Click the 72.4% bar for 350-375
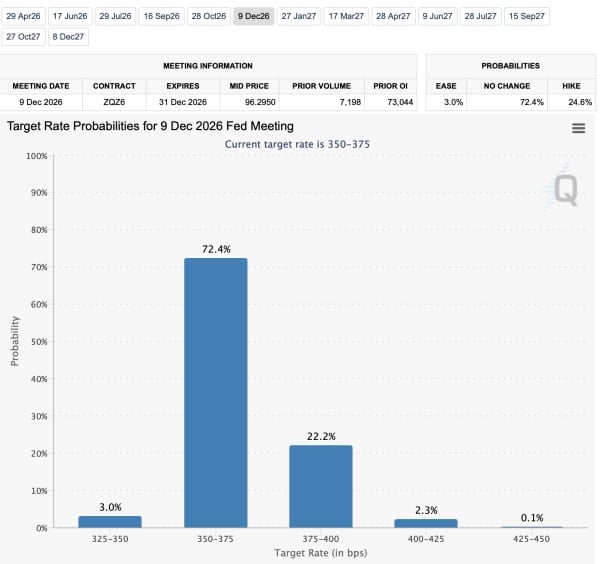 pyautogui.click(x=215, y=392)
